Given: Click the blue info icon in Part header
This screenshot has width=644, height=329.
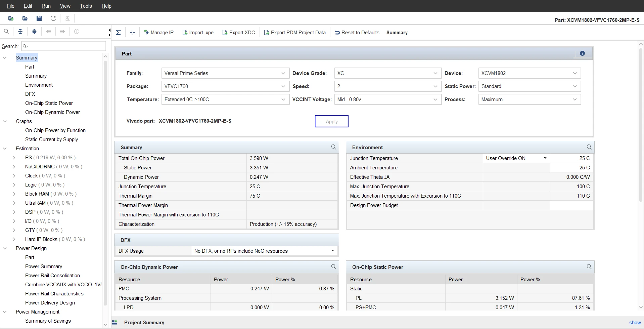Looking at the screenshot, I should coord(582,53).
